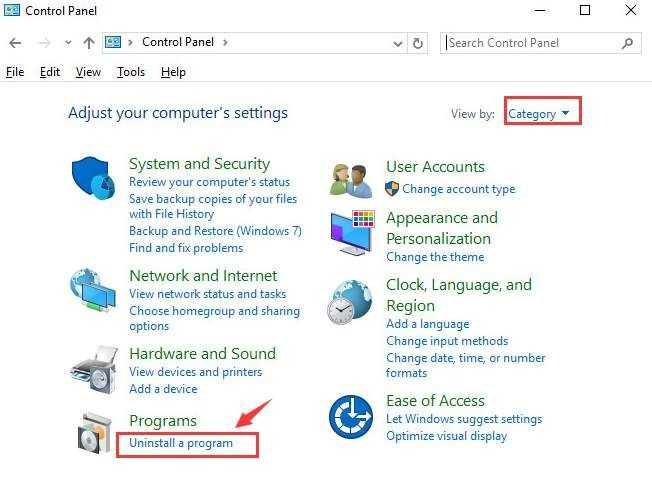Viewport: 652px width, 488px height.
Task: Open the Tools menu
Action: click(130, 72)
